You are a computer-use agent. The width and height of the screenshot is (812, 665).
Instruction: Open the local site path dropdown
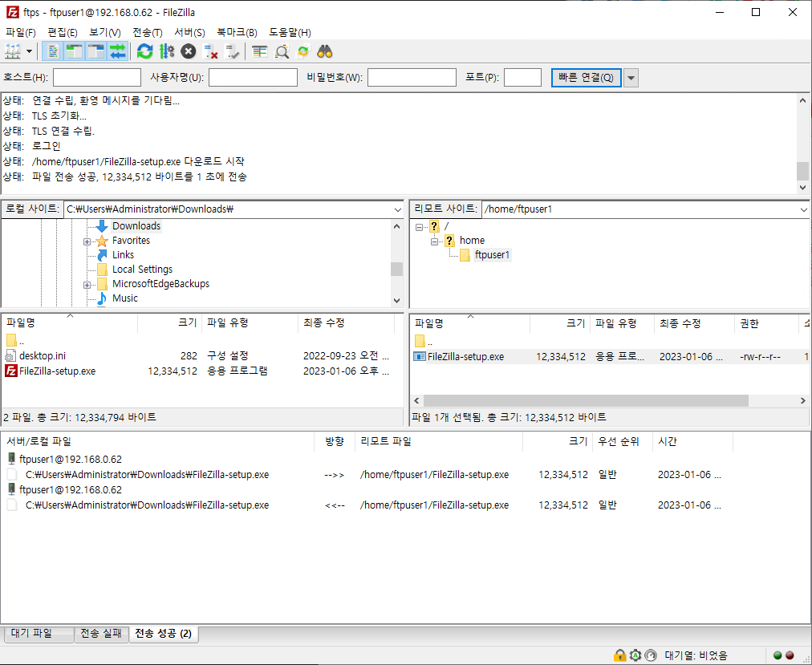click(397, 209)
